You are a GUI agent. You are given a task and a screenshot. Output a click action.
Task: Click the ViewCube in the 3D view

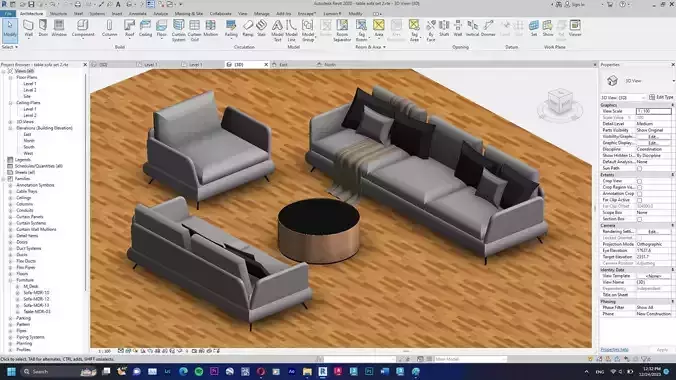560,103
